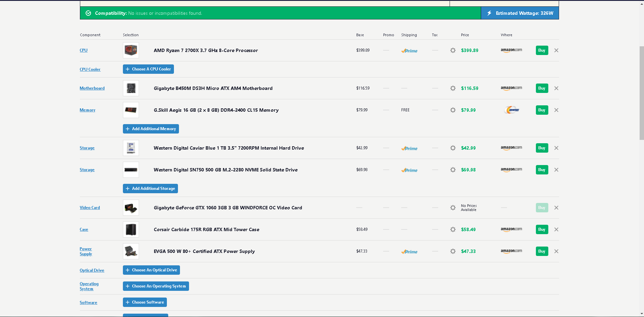The width and height of the screenshot is (644, 317).
Task: Click the Amazon logo in the Case row
Action: click(511, 229)
